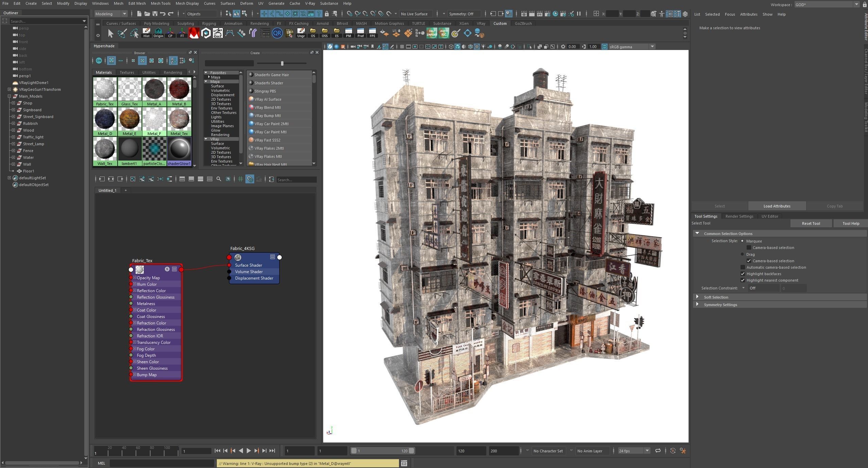Click the Hypershade ON toggle icon

pyautogui.click(x=99, y=61)
